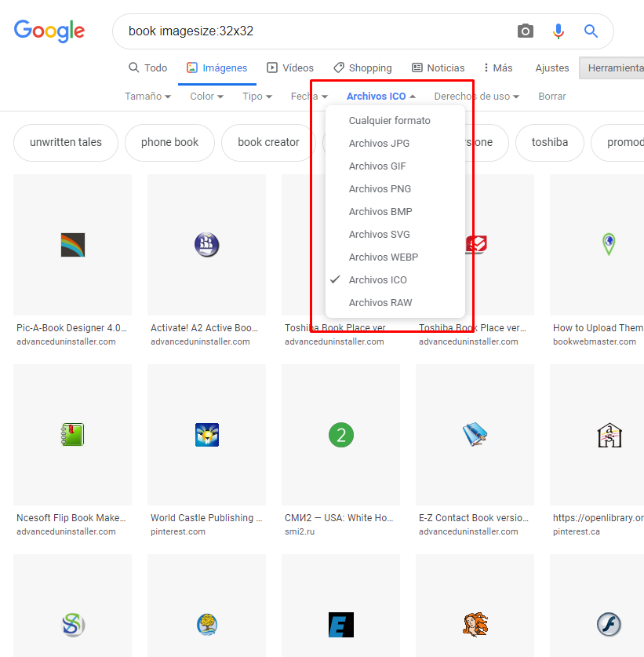Click the phone book suggestion chip
644x657 pixels.
pyautogui.click(x=169, y=142)
